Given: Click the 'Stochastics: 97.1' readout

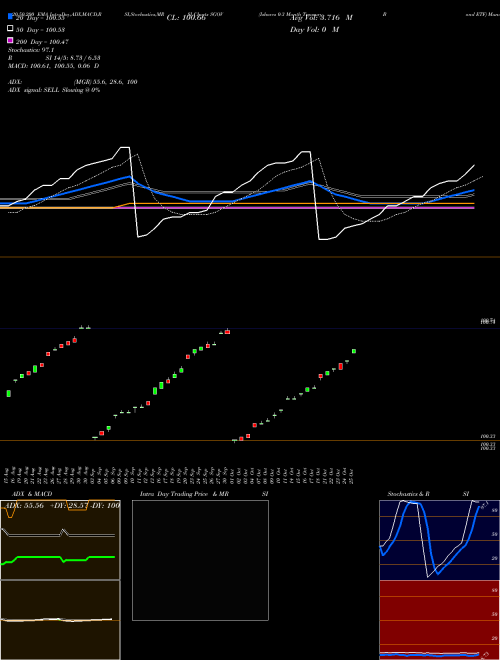Looking at the screenshot, I should 31,50.
